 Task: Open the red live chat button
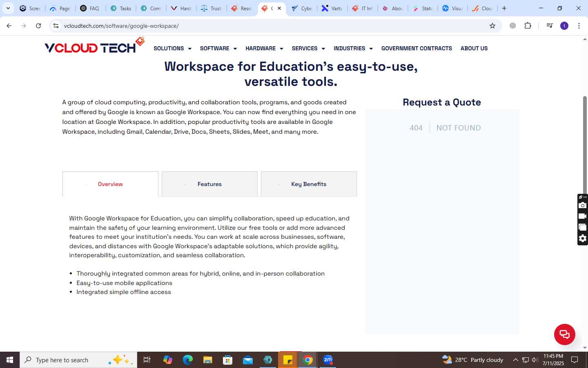(x=564, y=334)
